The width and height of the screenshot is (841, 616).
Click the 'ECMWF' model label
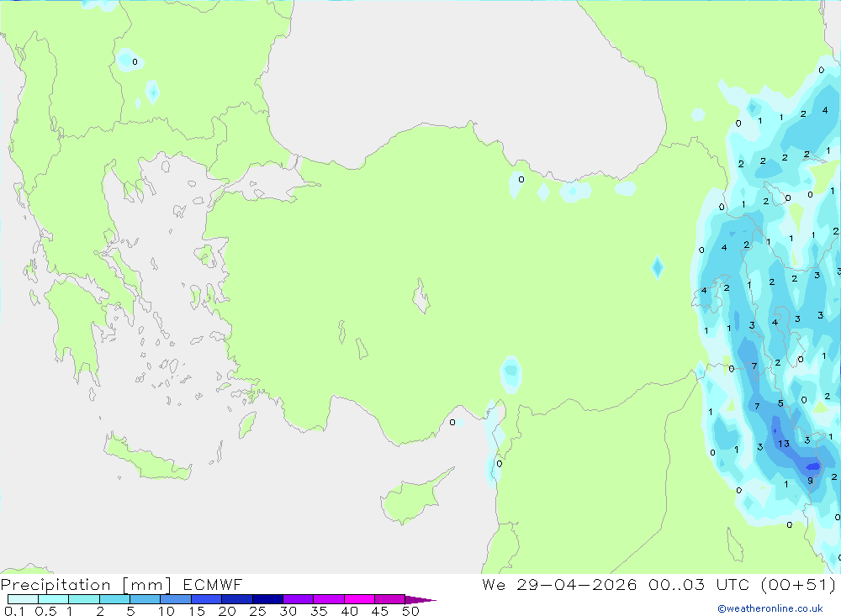(x=213, y=585)
